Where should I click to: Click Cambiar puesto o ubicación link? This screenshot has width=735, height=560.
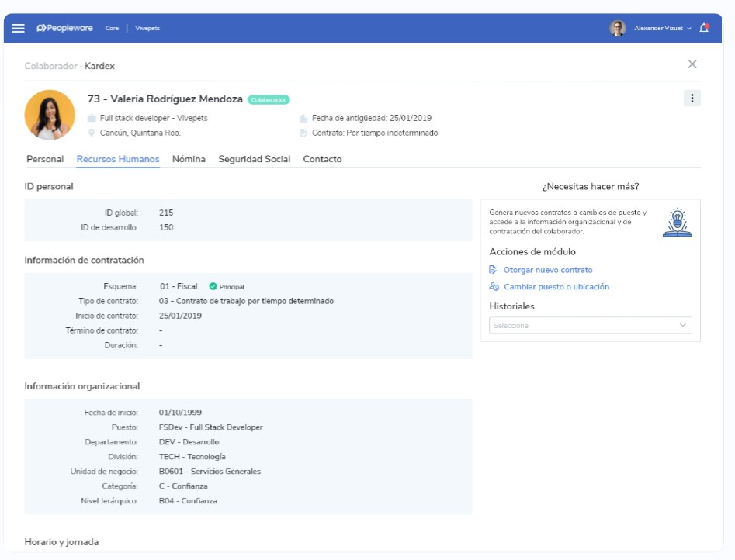pyautogui.click(x=556, y=287)
